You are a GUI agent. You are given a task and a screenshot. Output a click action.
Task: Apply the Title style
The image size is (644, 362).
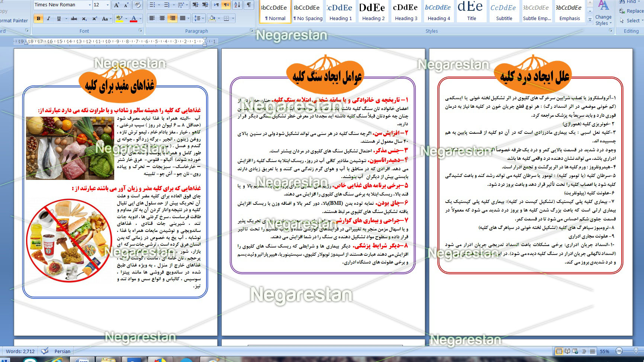[x=471, y=12]
